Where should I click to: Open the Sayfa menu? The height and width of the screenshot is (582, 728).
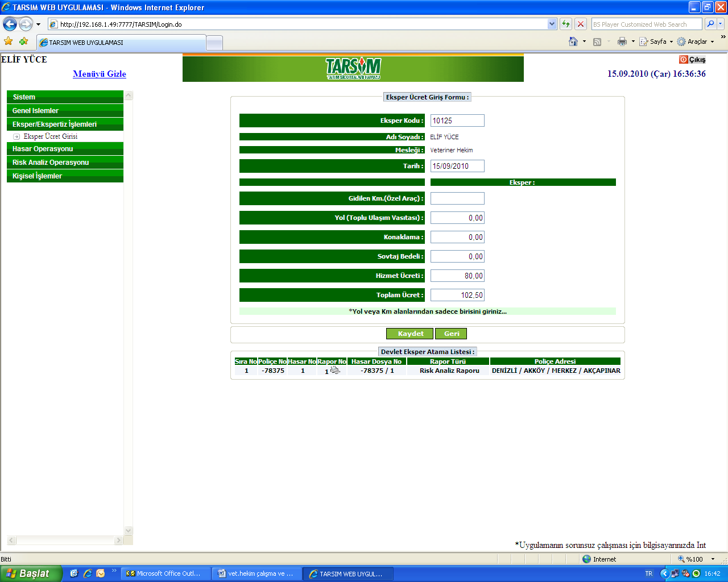coord(656,41)
